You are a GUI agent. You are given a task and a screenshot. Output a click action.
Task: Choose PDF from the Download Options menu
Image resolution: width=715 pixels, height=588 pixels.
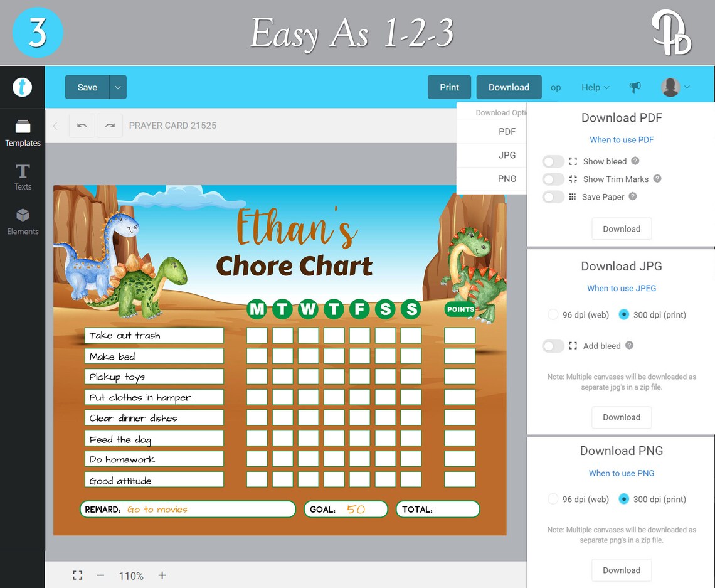[x=507, y=132]
